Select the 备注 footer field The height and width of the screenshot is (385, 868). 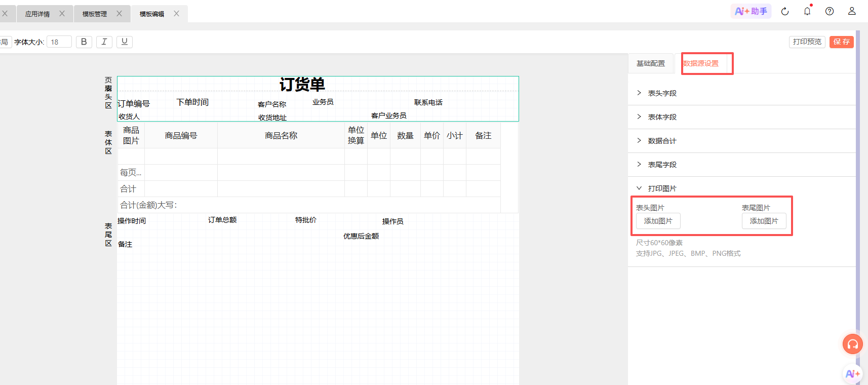coord(125,244)
